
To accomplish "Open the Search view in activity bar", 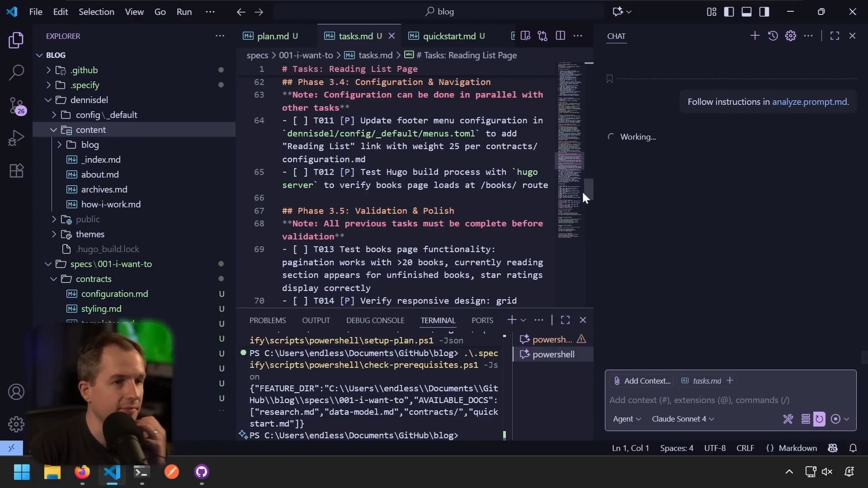I will (x=16, y=72).
